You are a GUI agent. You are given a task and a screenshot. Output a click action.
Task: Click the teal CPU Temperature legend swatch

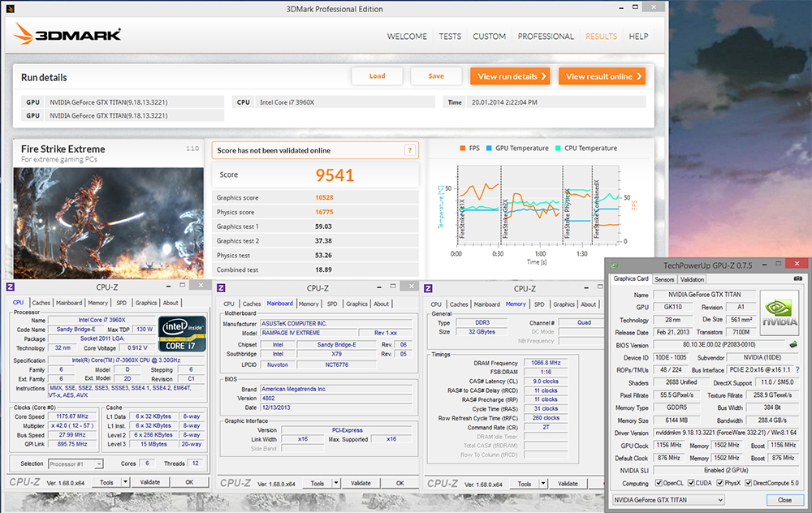tap(558, 148)
